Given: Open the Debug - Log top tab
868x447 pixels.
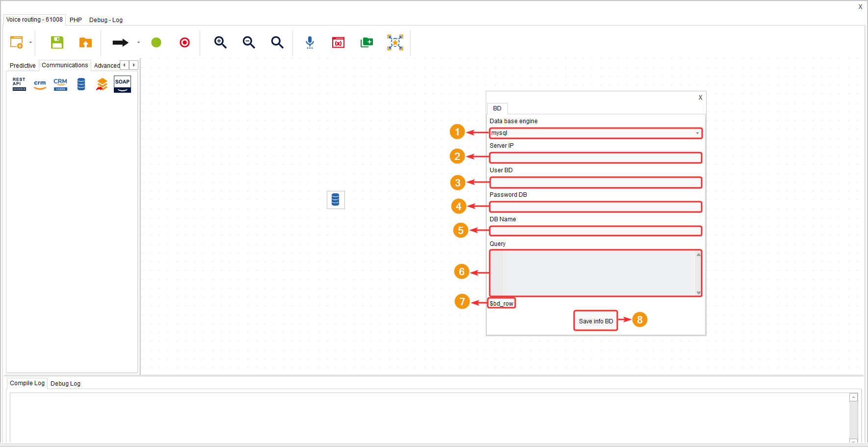Looking at the screenshot, I should coord(106,20).
